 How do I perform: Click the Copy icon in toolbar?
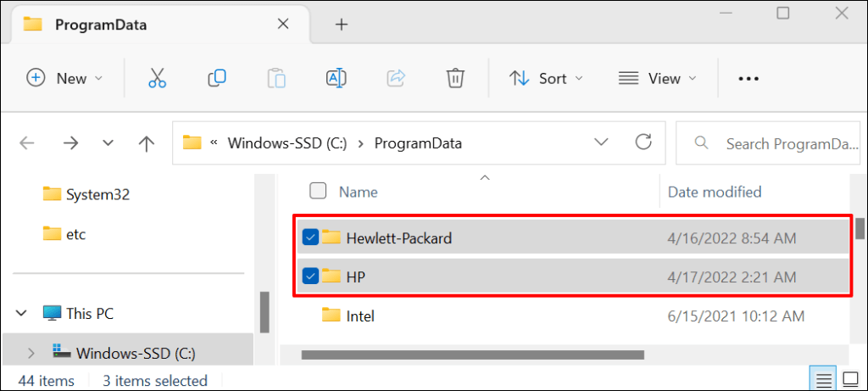coord(217,78)
